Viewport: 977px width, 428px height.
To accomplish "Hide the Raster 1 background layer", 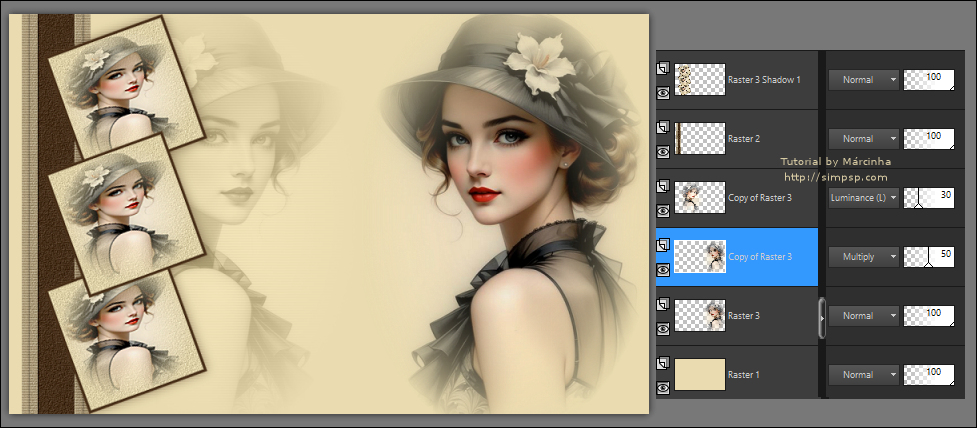I will [662, 388].
